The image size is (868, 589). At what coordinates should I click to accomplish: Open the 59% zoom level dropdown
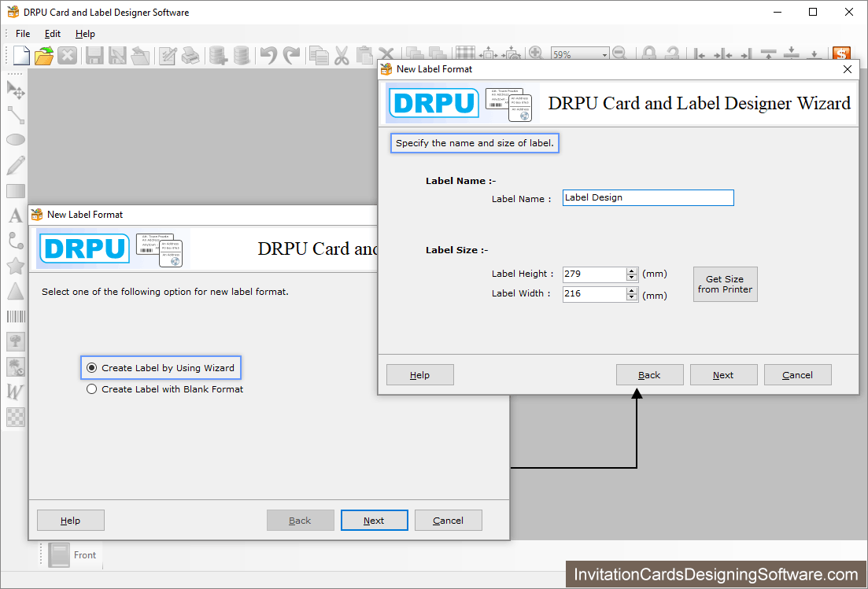tap(604, 55)
